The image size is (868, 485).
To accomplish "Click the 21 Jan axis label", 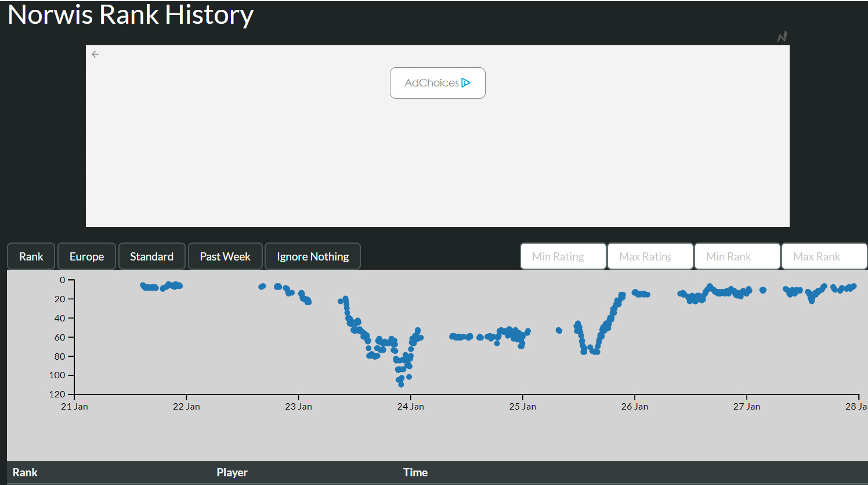I will 74,407.
